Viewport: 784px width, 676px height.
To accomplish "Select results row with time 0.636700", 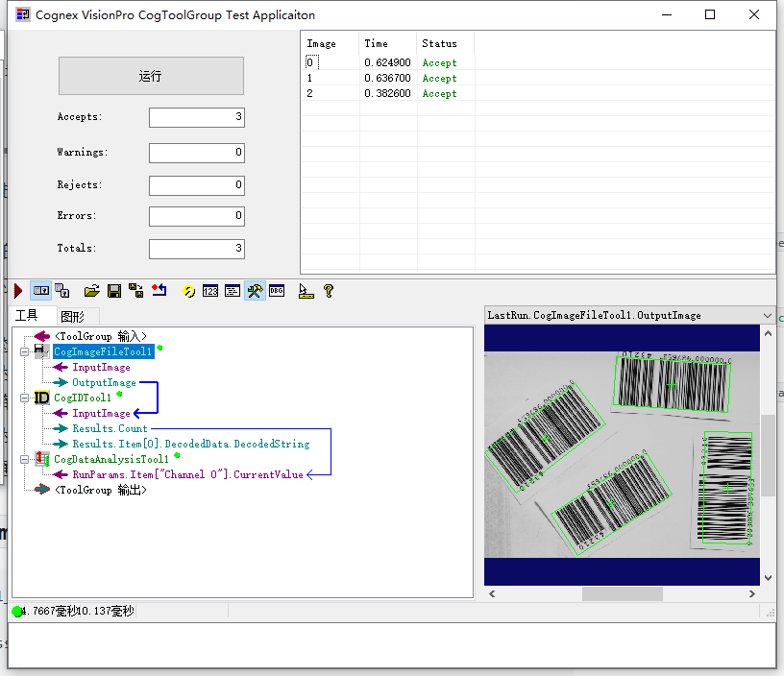I will pyautogui.click(x=537, y=78).
